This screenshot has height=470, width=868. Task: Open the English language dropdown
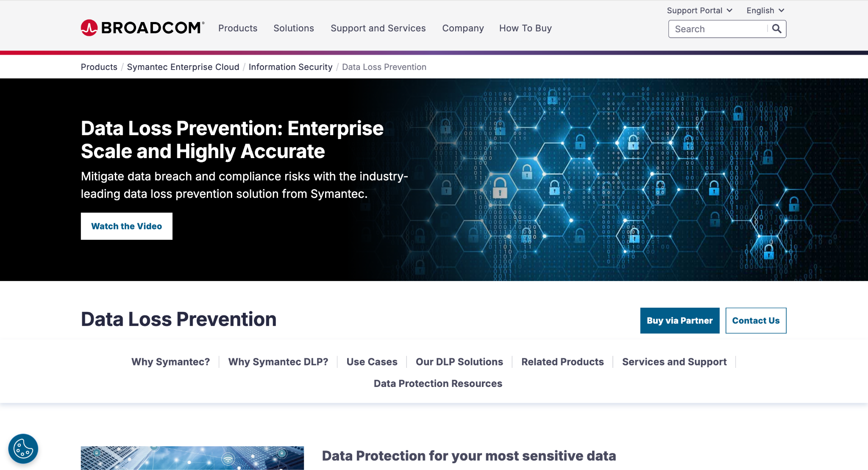click(x=765, y=11)
